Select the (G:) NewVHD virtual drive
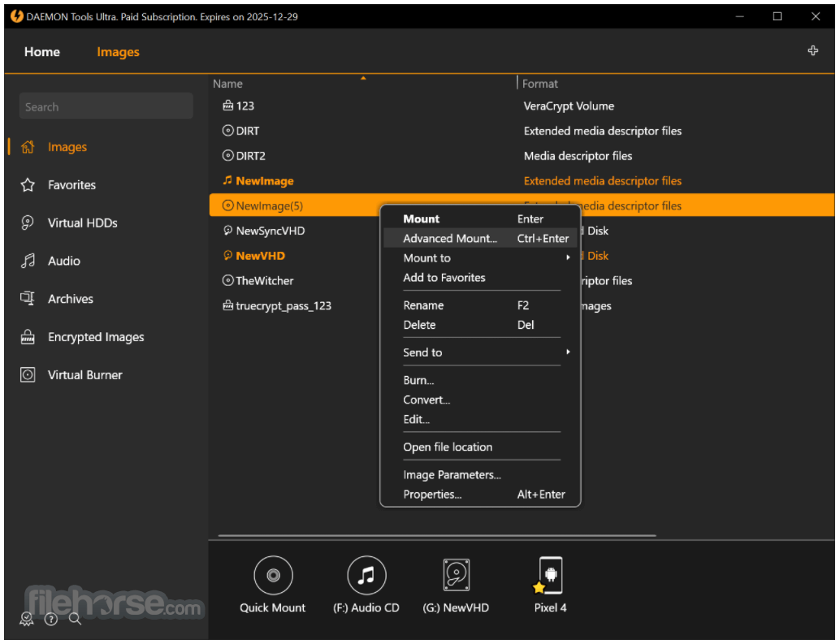Viewport: 840px width, 644px height. 457,576
